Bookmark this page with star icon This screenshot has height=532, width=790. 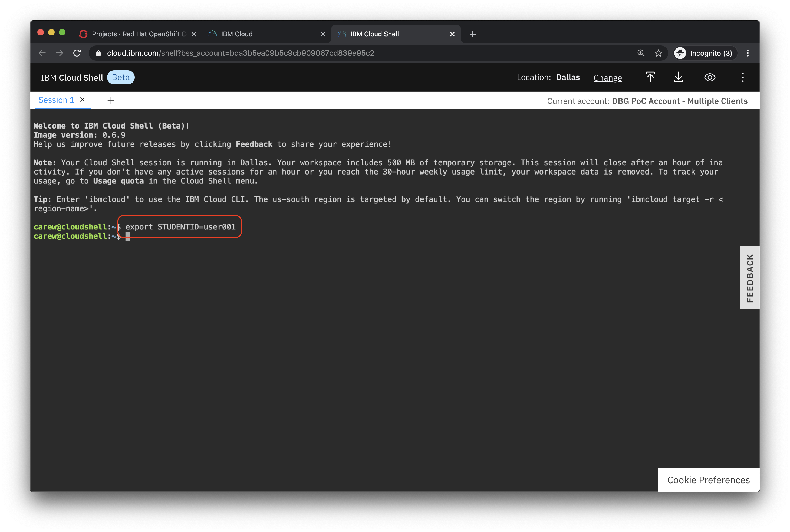click(x=659, y=53)
